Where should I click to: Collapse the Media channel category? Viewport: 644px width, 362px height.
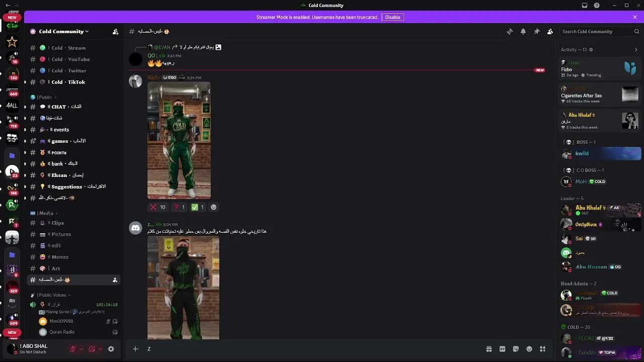[44, 213]
